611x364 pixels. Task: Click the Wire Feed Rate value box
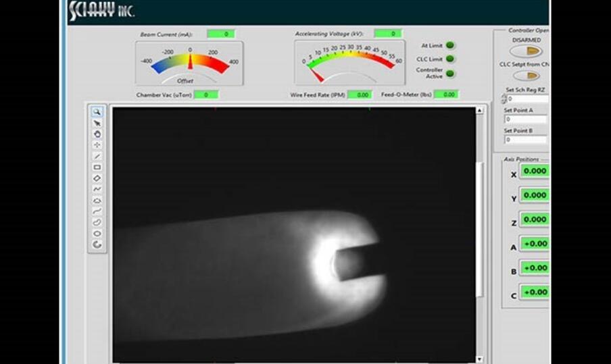(x=360, y=95)
